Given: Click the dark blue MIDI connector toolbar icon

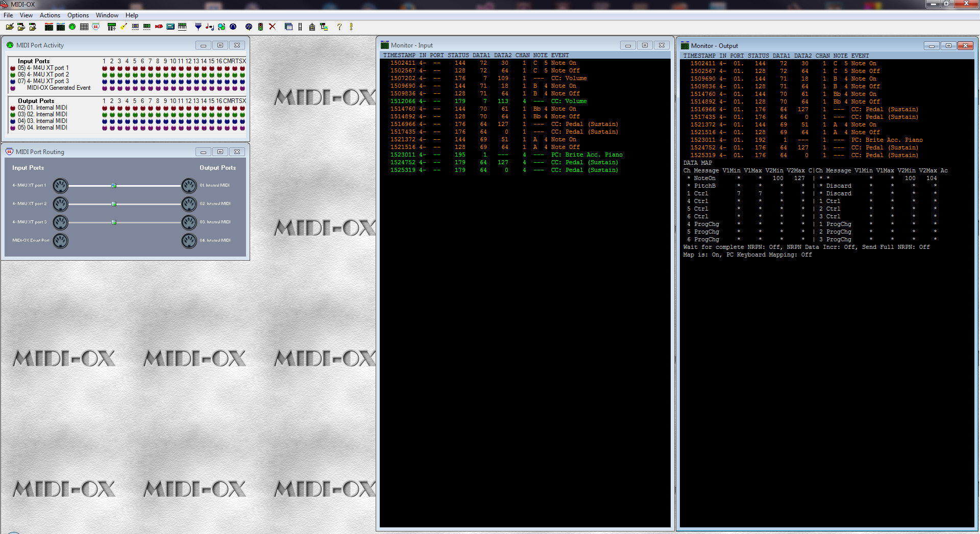Looking at the screenshot, I should click(233, 27).
